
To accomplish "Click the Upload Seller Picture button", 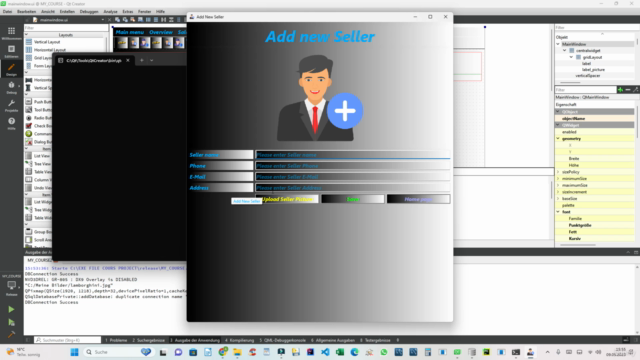I will 287,199.
